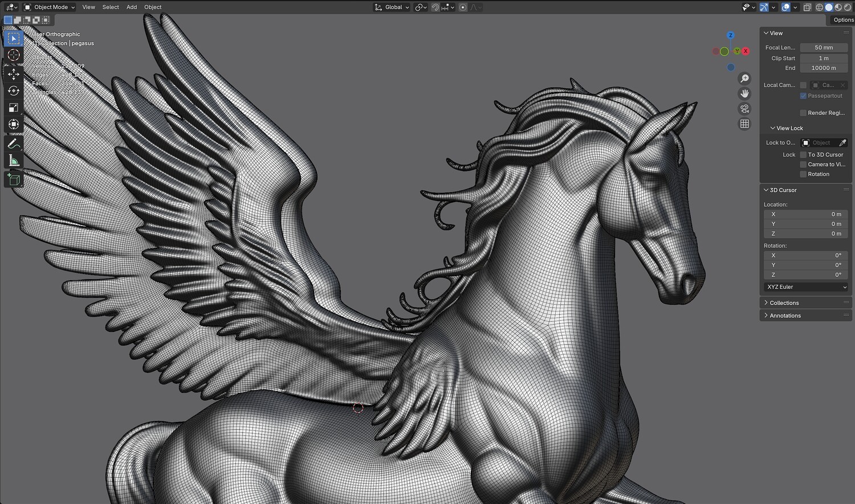Enable Lock To 3D Cursor checkbox
855x504 pixels.
coord(803,155)
